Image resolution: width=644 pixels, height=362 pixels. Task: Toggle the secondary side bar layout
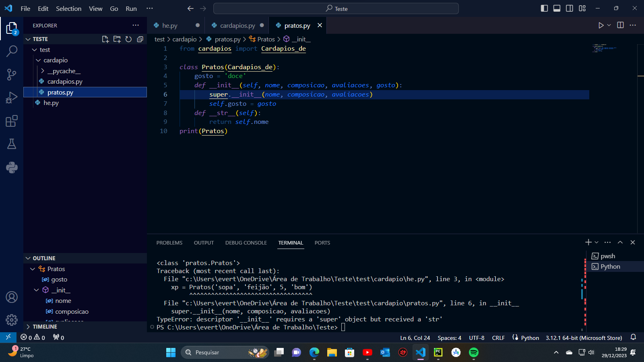coord(570,8)
